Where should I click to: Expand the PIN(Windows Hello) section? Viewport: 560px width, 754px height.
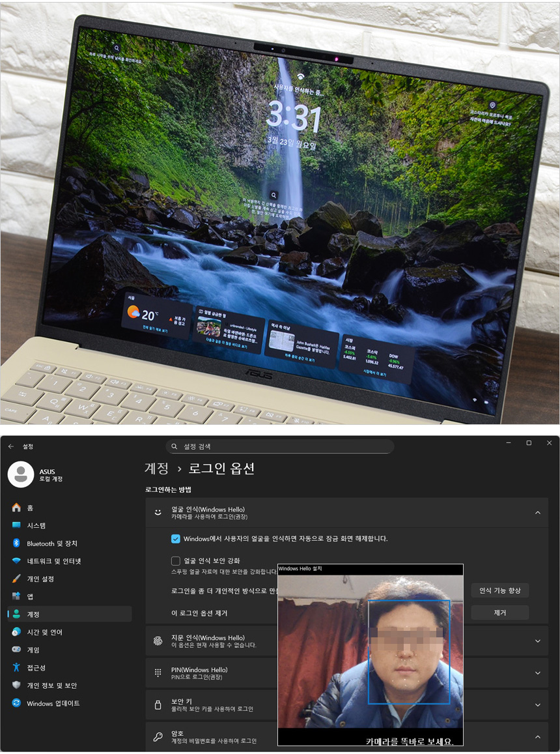tap(537, 673)
